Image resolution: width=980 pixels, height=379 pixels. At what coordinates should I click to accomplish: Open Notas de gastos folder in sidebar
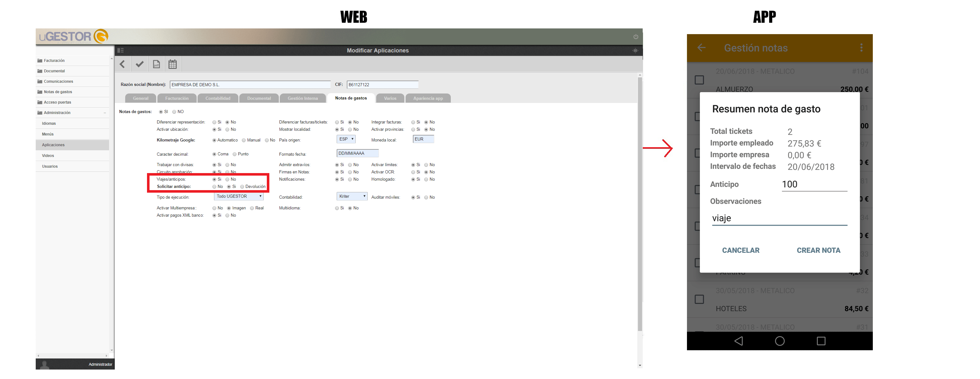tap(72, 92)
